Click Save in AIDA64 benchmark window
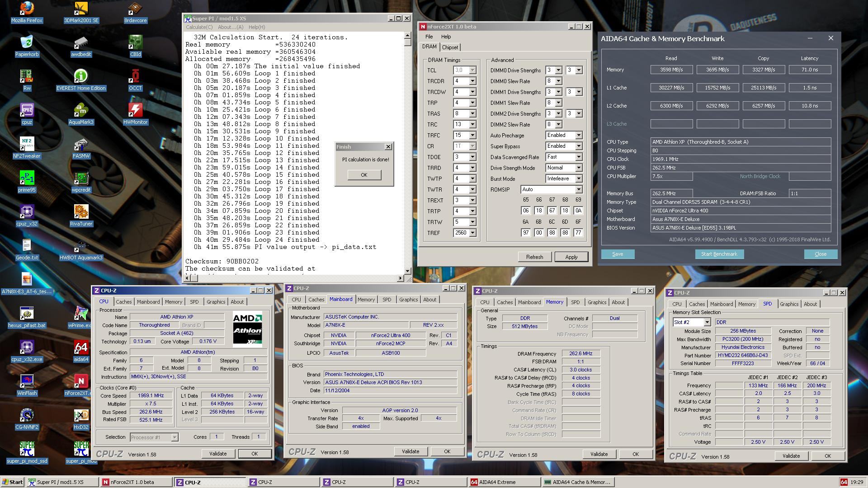This screenshot has height=488, width=868. pos(618,254)
